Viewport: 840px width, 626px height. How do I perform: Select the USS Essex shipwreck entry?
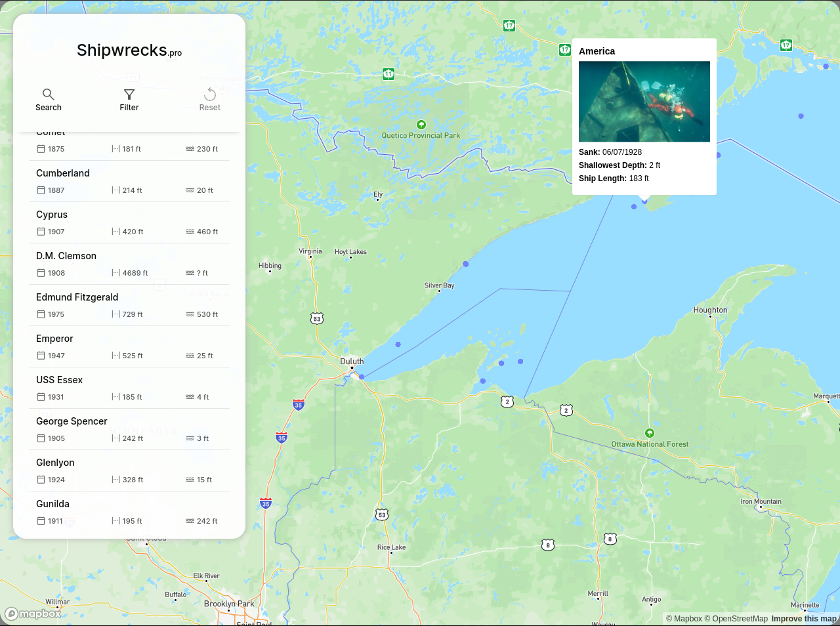click(x=129, y=388)
